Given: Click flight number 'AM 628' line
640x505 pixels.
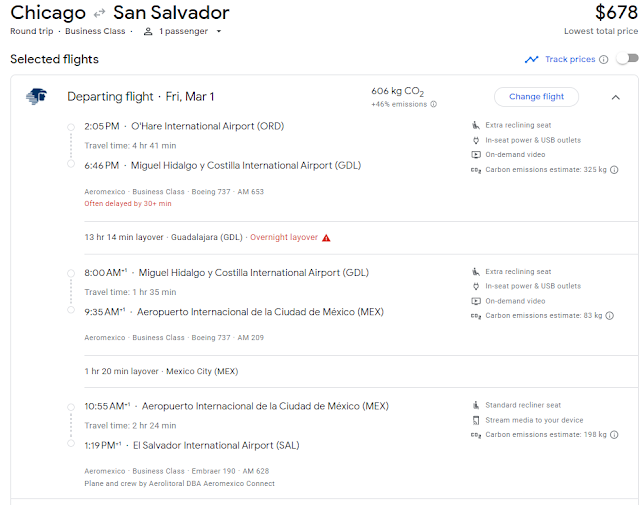Looking at the screenshot, I should (177, 471).
